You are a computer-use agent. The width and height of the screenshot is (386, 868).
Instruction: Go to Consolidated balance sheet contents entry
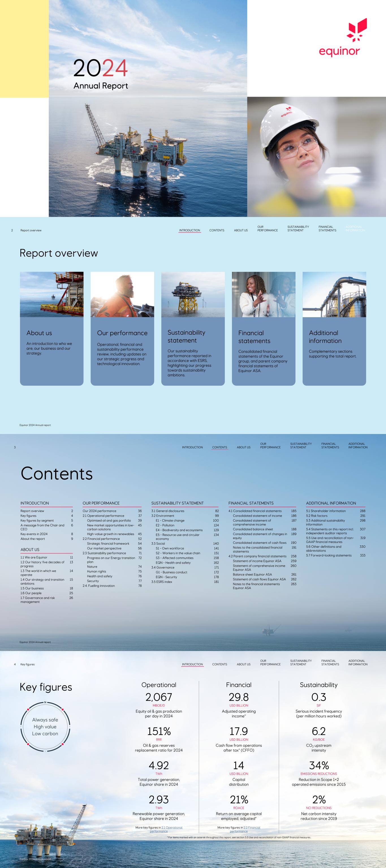coord(253,529)
